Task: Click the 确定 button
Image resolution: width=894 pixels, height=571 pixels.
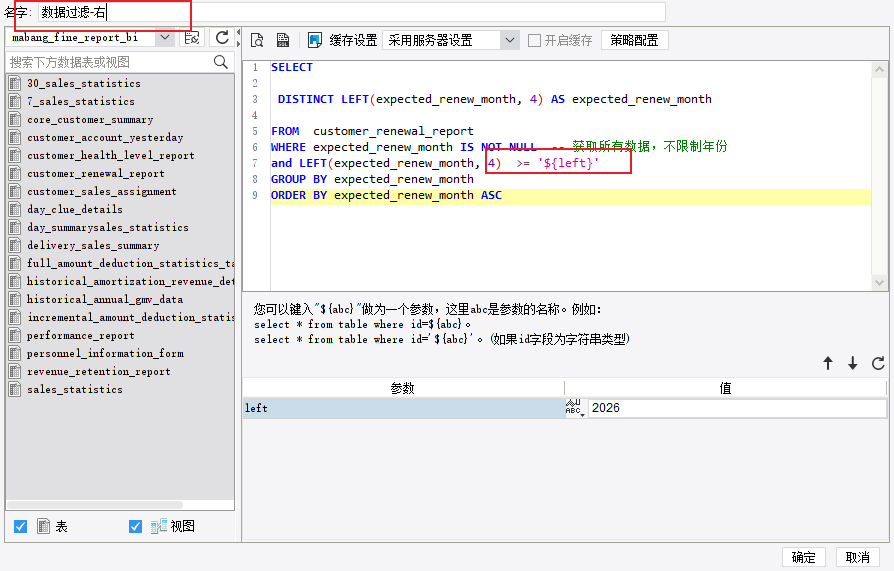Action: (x=803, y=557)
